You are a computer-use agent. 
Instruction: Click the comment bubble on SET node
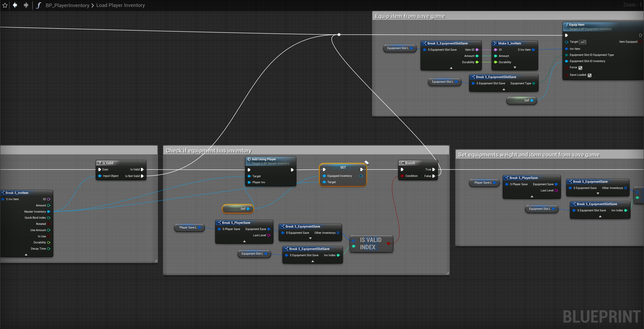pyautogui.click(x=366, y=163)
